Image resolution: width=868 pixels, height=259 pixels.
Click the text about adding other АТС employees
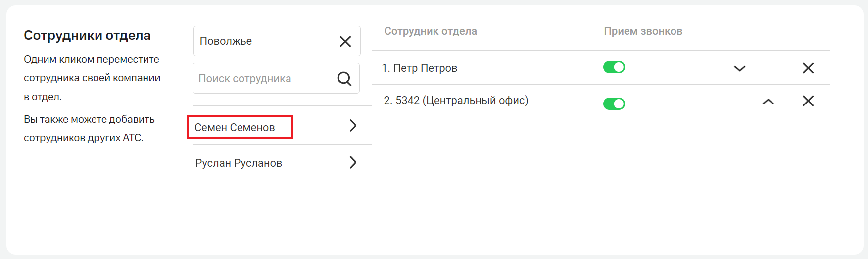[x=89, y=128]
